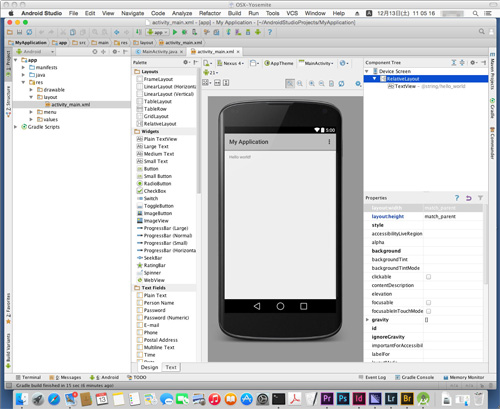The image size is (500, 409).
Task: Select the Button widget in Palette
Action: click(148, 169)
